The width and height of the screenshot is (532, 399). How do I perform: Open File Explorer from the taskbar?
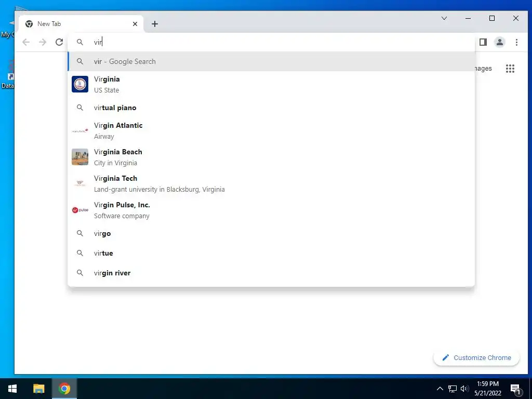[x=38, y=389]
